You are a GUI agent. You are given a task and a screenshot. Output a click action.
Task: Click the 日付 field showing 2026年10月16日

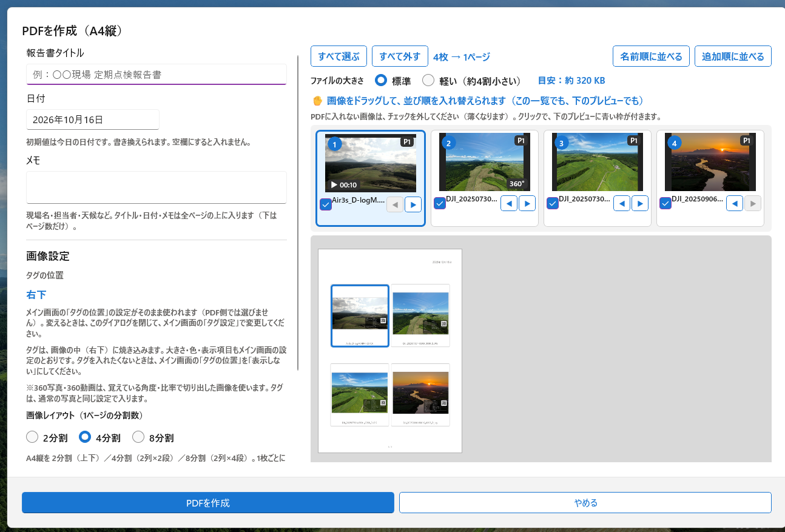93,120
